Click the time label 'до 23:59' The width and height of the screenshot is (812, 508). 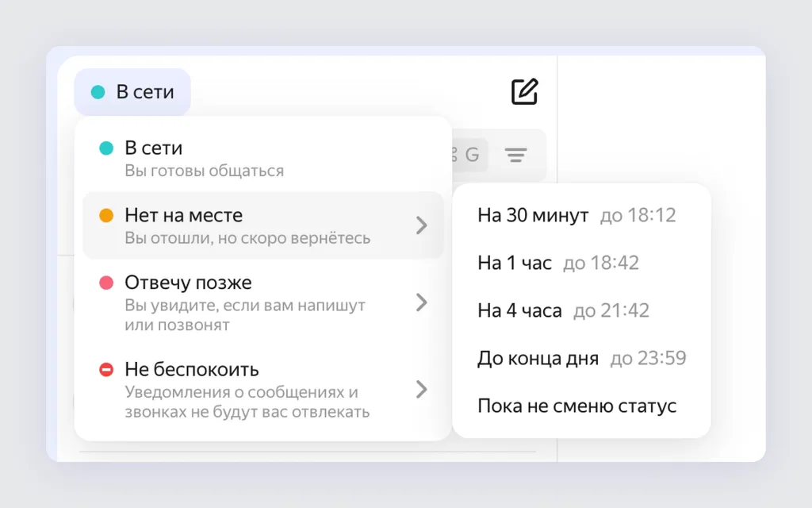coord(649,358)
